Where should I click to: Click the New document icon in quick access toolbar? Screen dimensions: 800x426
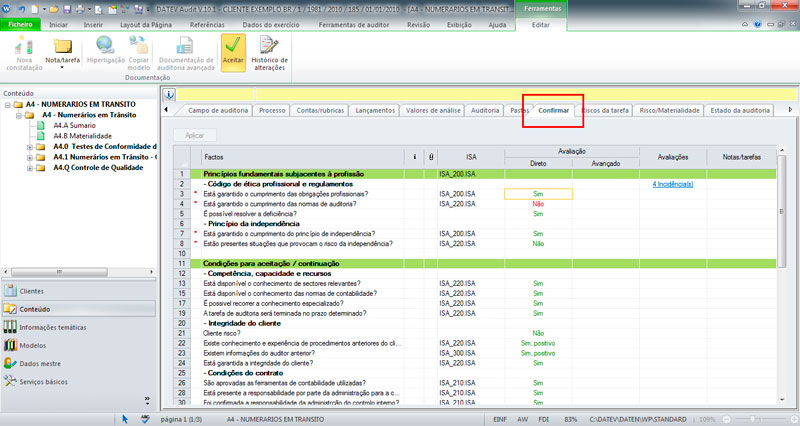pos(35,9)
